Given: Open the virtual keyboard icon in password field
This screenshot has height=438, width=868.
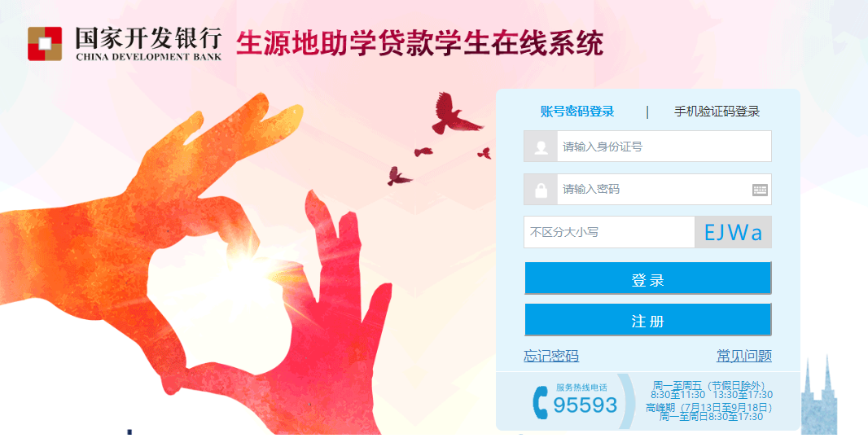Looking at the screenshot, I should point(760,191).
